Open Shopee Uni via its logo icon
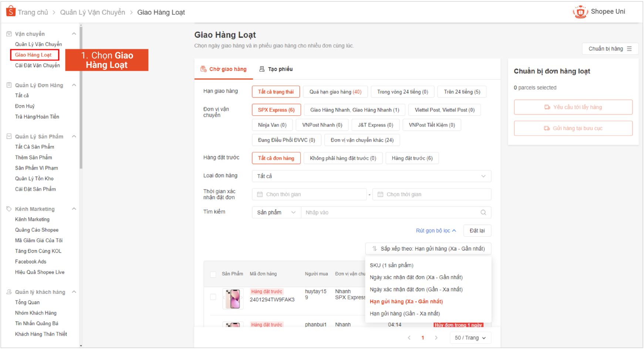 click(x=580, y=11)
